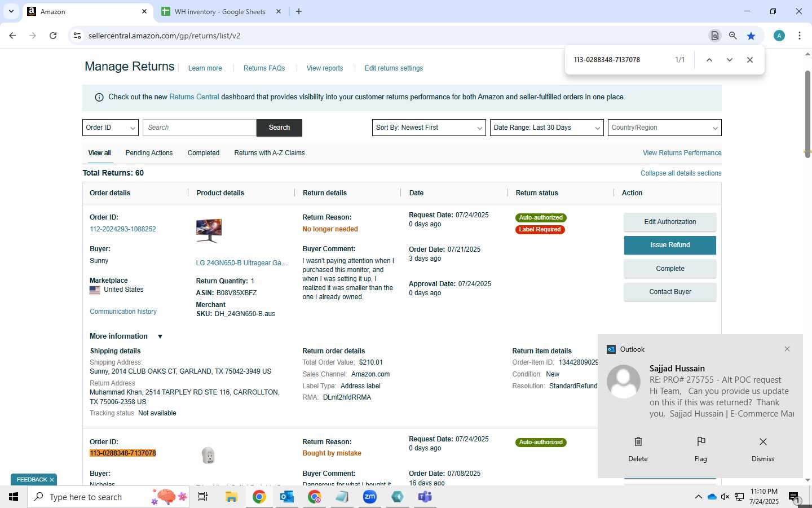Viewport: 812px width, 508px height.
Task: Select the Pending Actions tab
Action: point(149,153)
